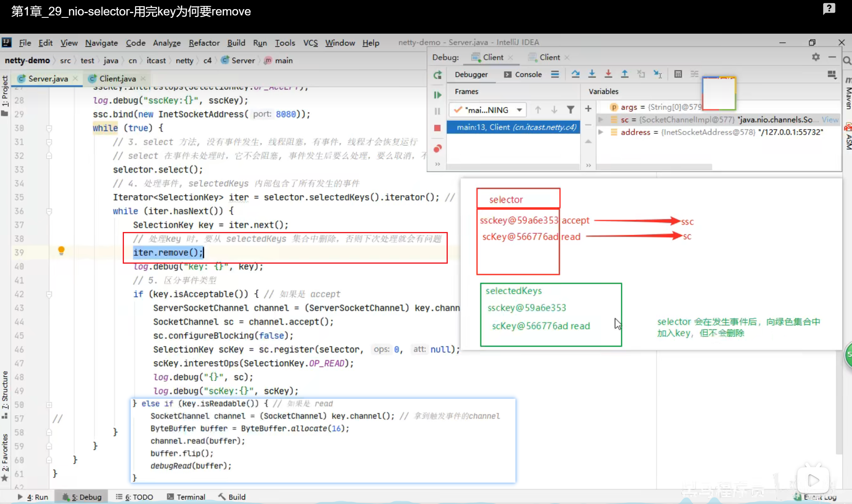This screenshot has height=504, width=852.
Task: Run to cursor position
Action: click(x=658, y=74)
